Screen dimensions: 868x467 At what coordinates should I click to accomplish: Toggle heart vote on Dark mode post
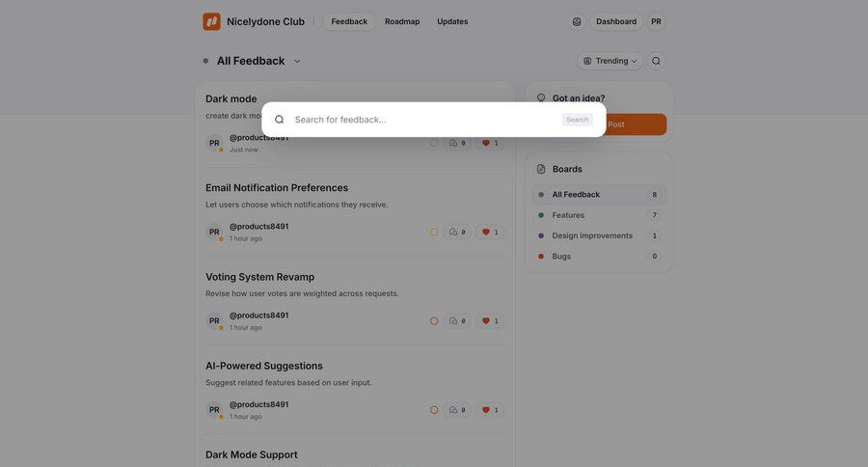coord(490,143)
